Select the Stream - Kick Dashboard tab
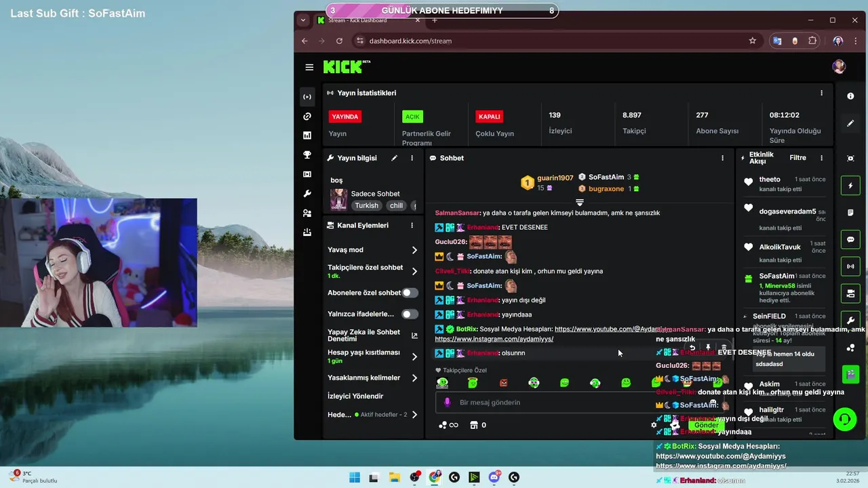Viewport: 868px width, 488px height. (368, 20)
